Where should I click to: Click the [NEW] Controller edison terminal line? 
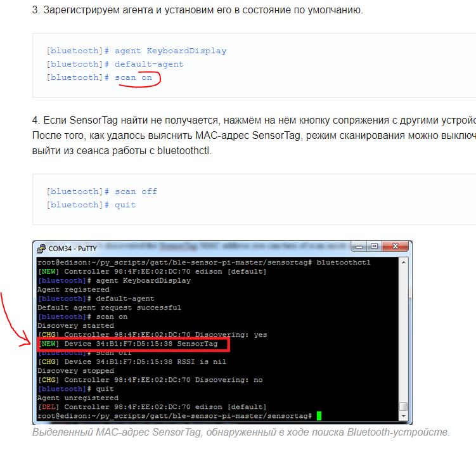[x=151, y=271]
